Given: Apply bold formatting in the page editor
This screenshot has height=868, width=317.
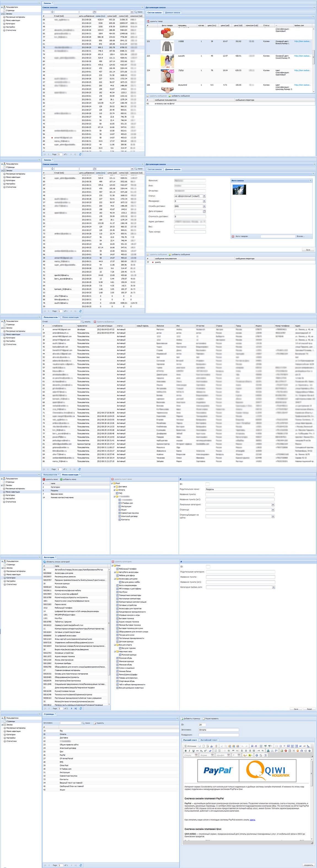Looking at the screenshot, I should tap(186, 751).
